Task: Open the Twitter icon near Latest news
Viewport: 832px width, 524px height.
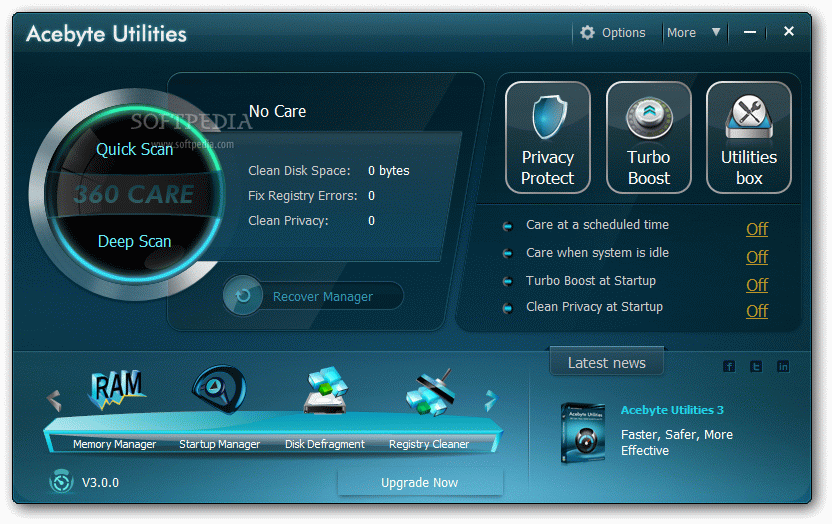Action: tap(756, 366)
